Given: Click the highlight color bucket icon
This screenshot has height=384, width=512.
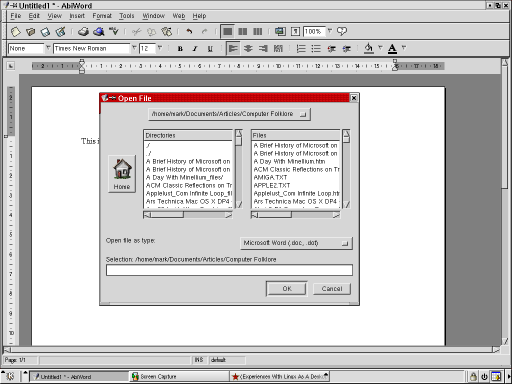Looking at the screenshot, I should (368, 49).
